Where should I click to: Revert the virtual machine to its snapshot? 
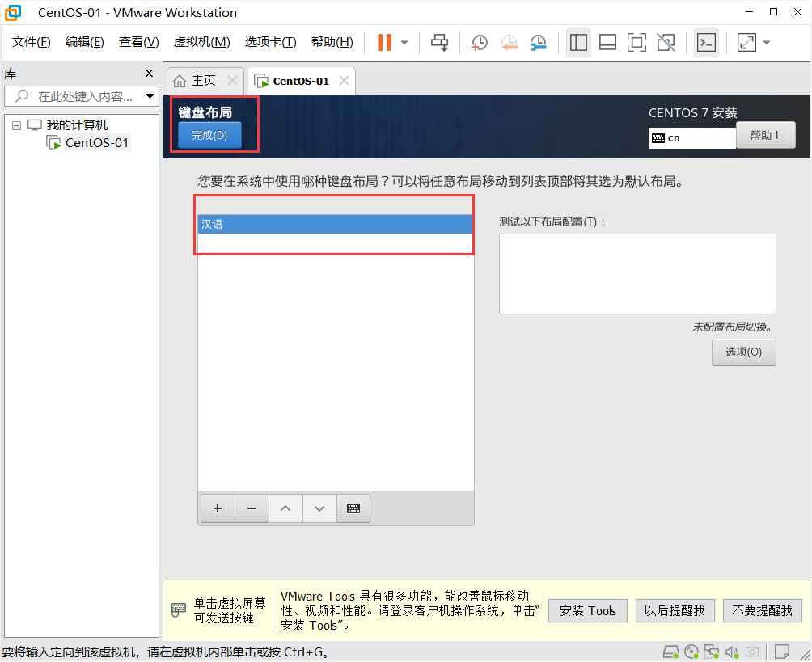pos(509,42)
